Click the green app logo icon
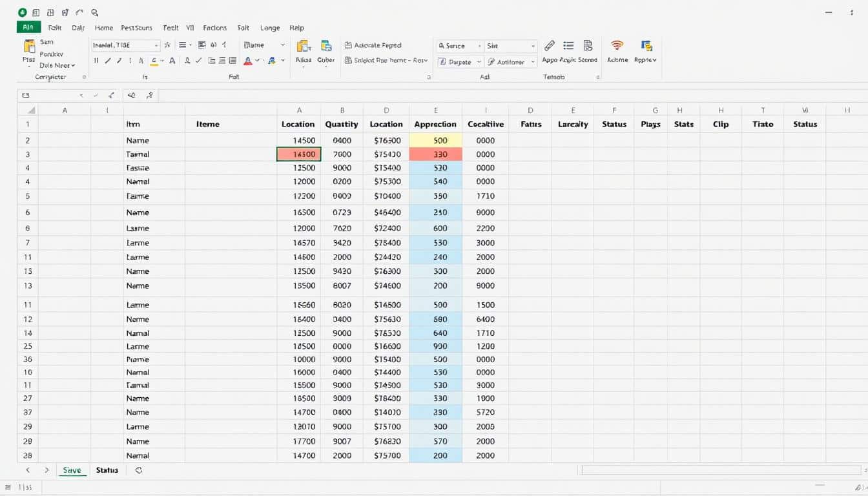Viewport: 868px width, 496px height. (23, 12)
